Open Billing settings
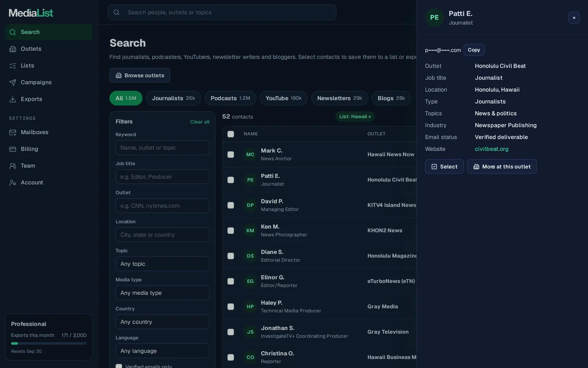The image size is (588, 368). [x=49, y=149]
